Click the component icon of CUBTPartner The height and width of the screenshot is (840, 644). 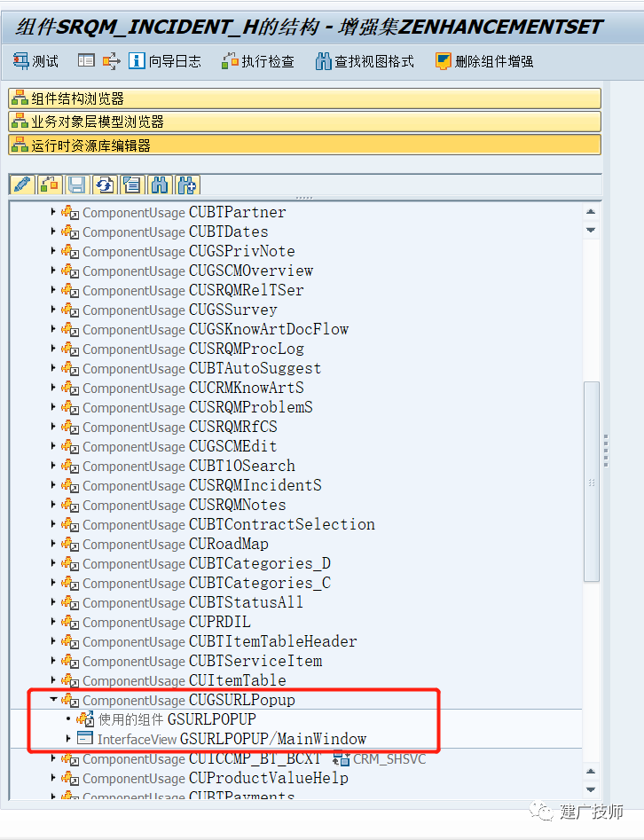point(70,213)
